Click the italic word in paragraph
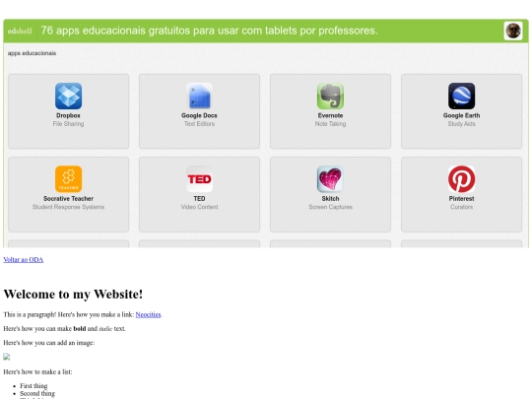This screenshot has width=532, height=399. pyautogui.click(x=105, y=329)
